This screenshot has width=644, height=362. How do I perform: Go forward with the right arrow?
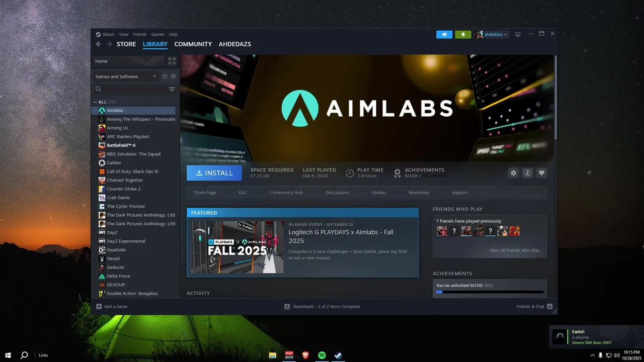pyautogui.click(x=109, y=44)
